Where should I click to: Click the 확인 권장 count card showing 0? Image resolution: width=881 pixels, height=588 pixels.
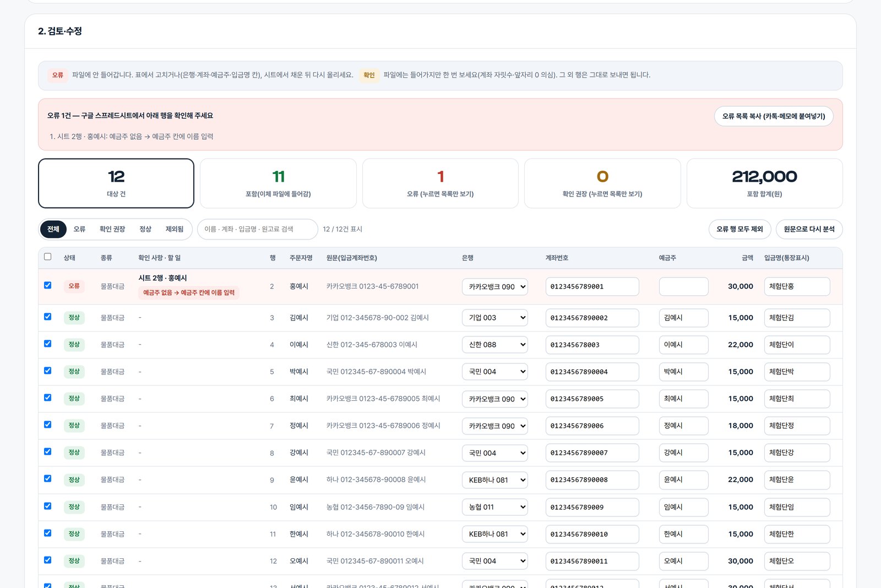[x=602, y=183]
